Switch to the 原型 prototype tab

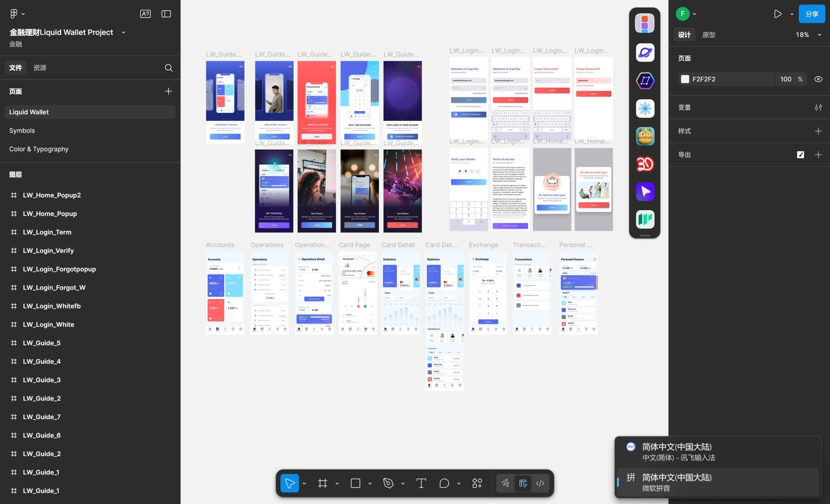pos(708,35)
